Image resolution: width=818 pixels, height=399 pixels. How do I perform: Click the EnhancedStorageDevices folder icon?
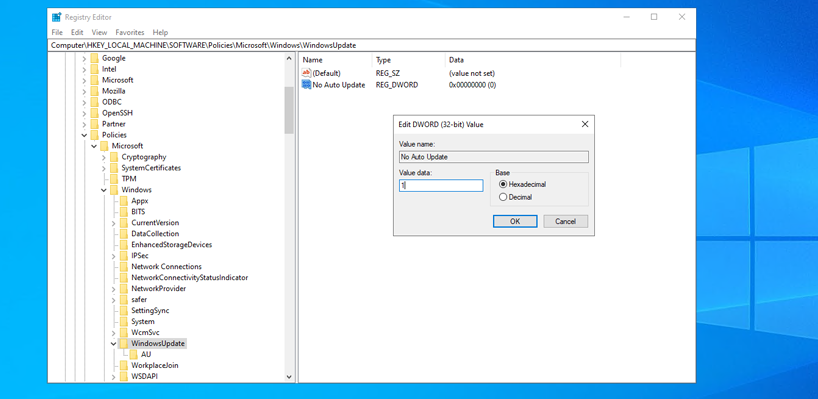(x=124, y=245)
